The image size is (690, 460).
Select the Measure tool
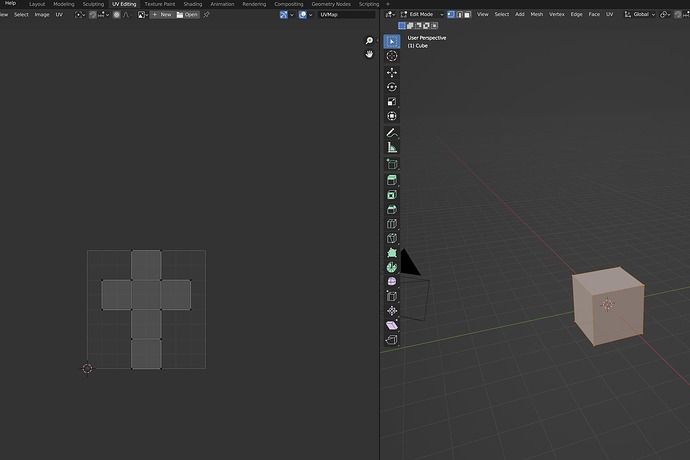point(392,147)
